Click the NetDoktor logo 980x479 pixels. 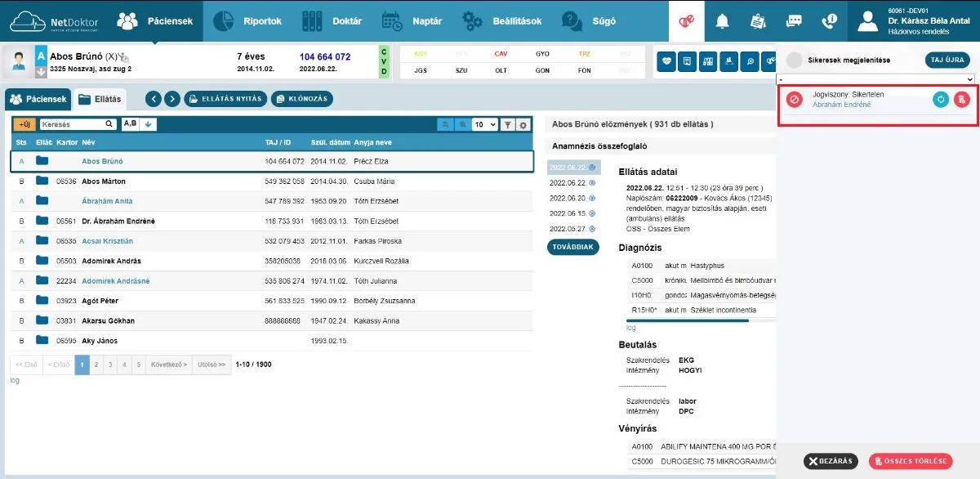[53, 20]
